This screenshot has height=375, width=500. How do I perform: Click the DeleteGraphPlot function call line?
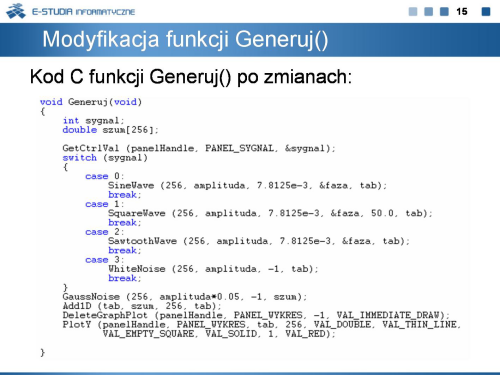point(256,315)
